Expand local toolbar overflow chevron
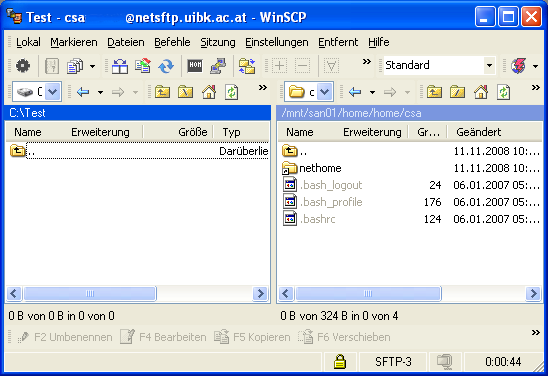 point(263,88)
